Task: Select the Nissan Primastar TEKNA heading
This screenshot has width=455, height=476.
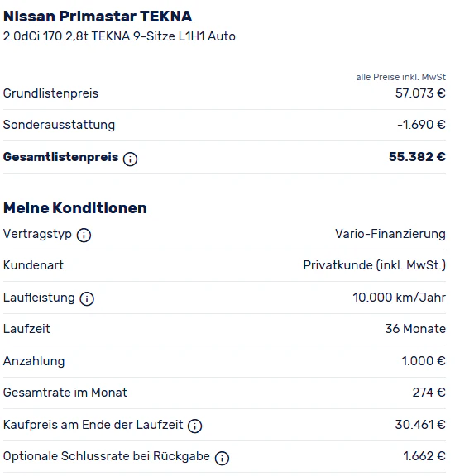Action: coord(98,17)
